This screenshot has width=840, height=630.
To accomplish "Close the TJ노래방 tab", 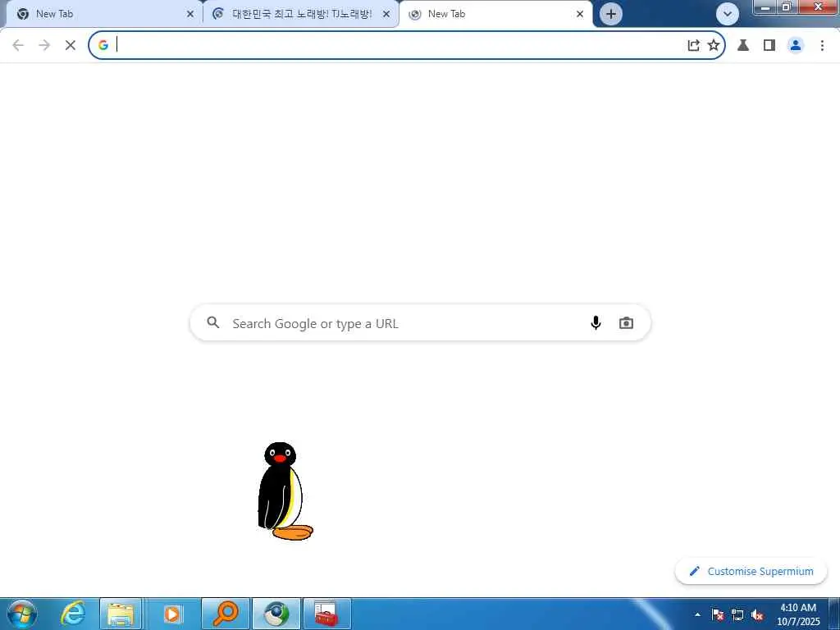I will 386,14.
